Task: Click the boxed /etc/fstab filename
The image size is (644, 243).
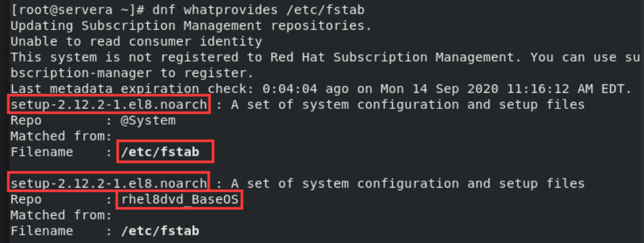Action: coord(166,152)
